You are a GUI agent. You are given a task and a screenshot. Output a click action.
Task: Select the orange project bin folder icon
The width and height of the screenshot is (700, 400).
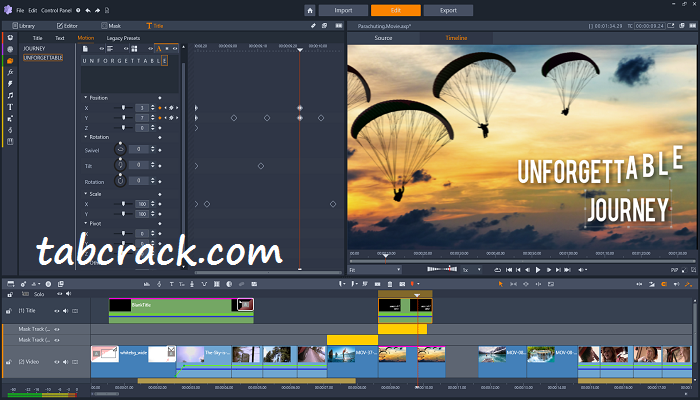[x=10, y=61]
